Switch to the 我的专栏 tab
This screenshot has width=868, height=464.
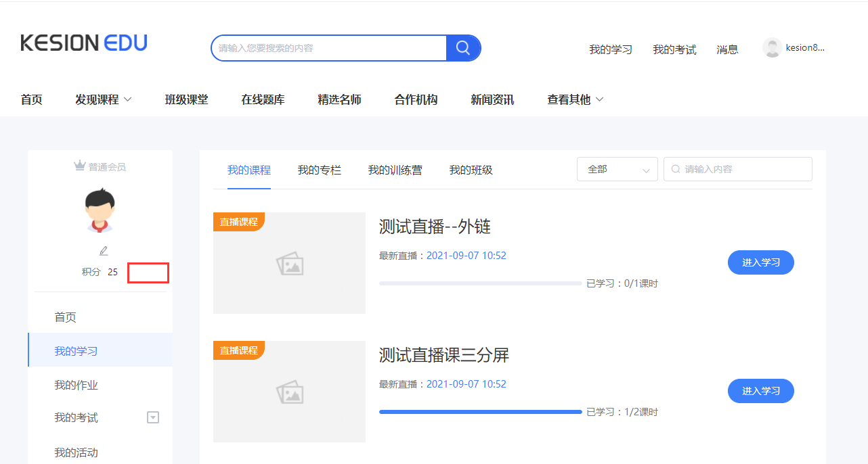coord(320,170)
